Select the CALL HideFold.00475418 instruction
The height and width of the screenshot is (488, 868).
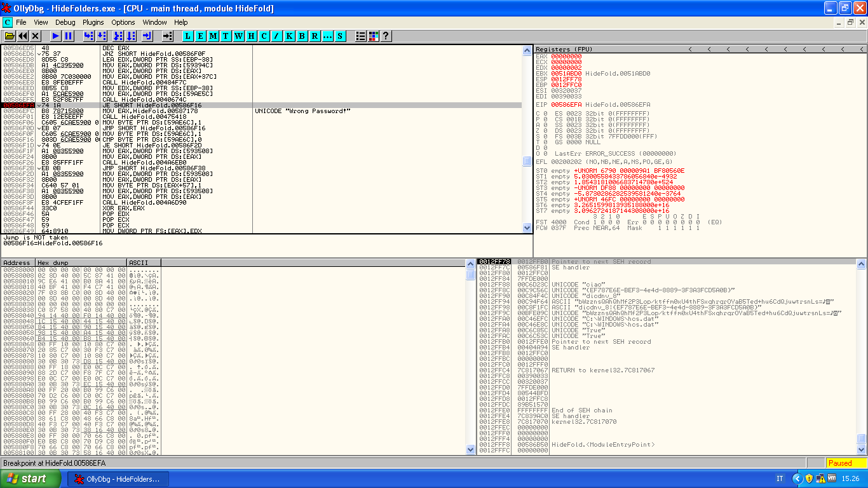tap(261, 117)
